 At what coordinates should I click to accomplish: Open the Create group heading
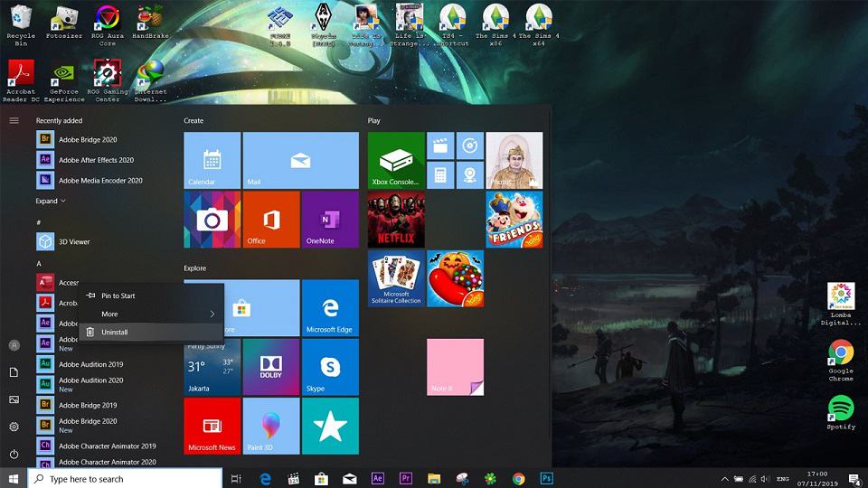[x=193, y=120]
